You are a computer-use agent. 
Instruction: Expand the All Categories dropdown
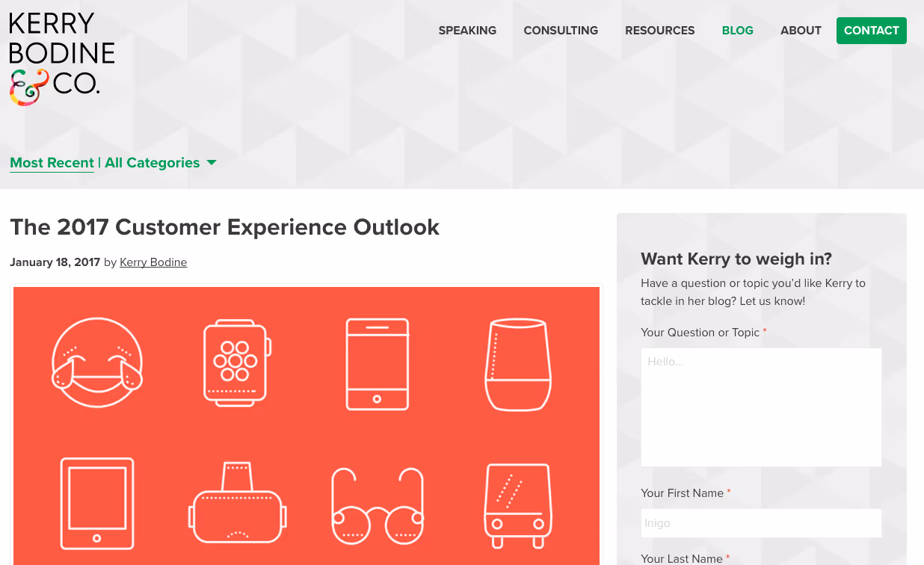[x=161, y=163]
